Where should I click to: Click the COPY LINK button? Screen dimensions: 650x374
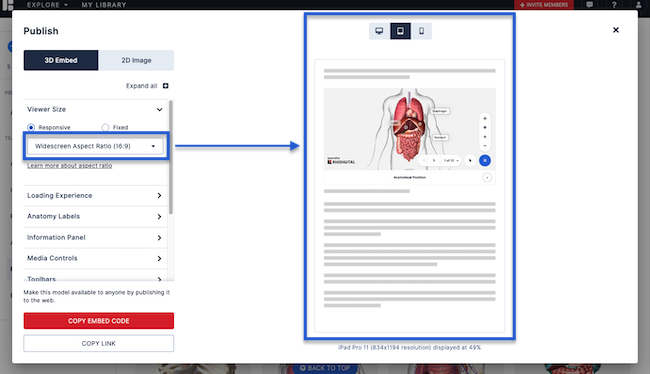pyautogui.click(x=99, y=343)
